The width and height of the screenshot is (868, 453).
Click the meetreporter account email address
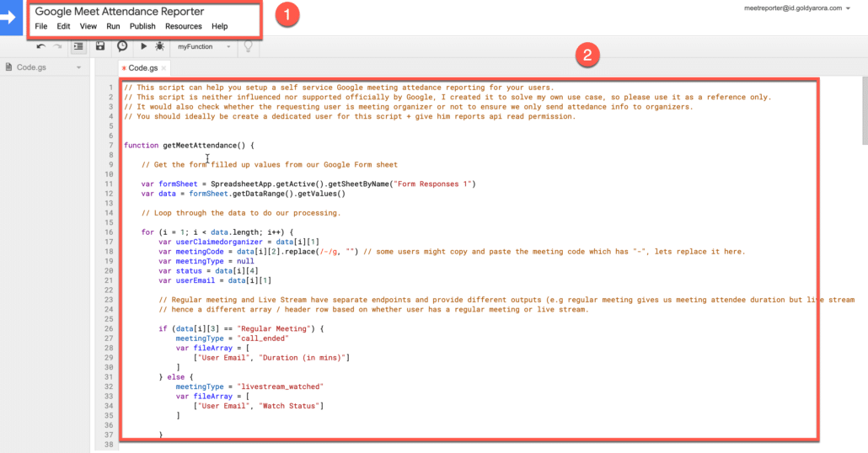click(793, 8)
